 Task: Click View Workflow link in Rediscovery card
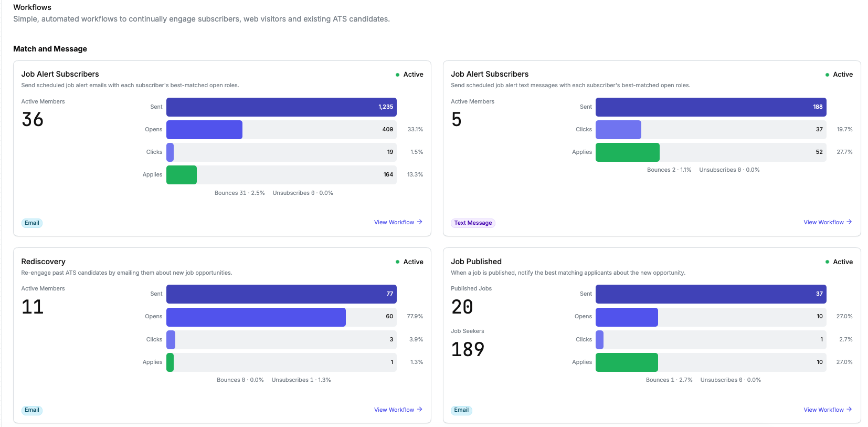[x=398, y=410]
